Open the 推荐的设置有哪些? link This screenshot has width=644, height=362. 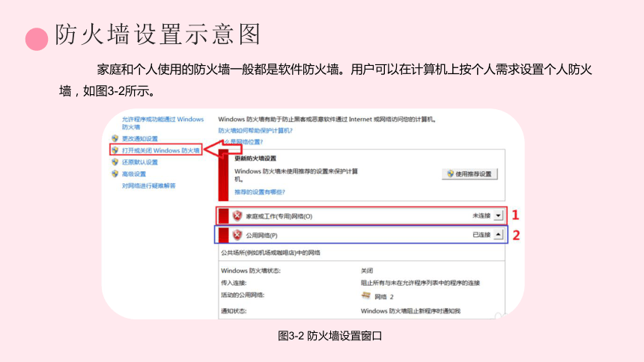click(260, 192)
